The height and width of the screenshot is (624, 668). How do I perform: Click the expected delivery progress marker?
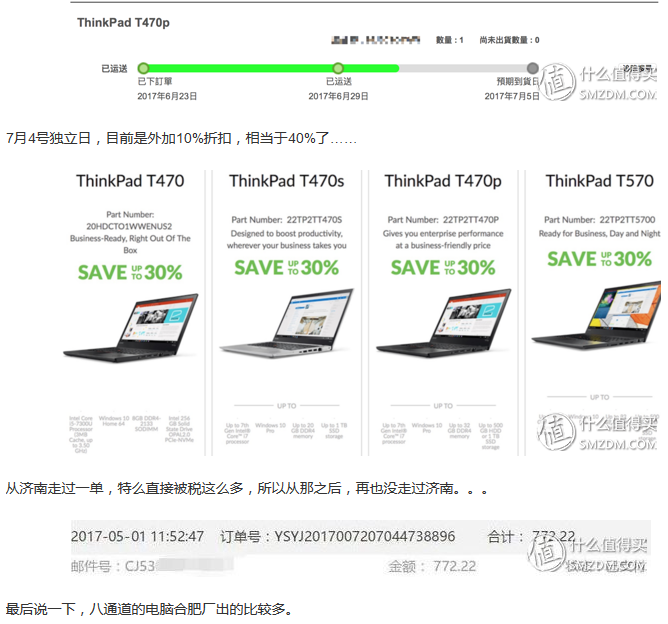(533, 68)
